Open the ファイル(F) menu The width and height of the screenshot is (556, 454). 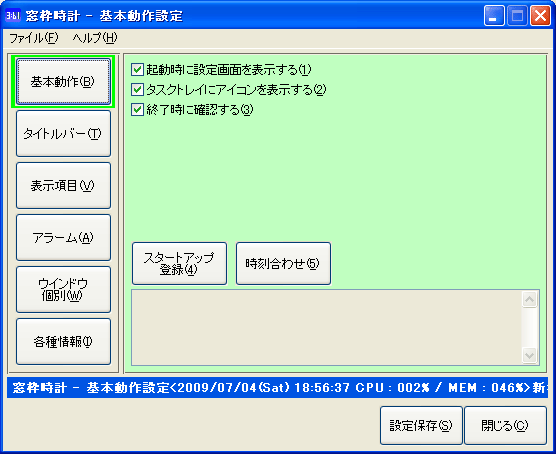point(34,38)
